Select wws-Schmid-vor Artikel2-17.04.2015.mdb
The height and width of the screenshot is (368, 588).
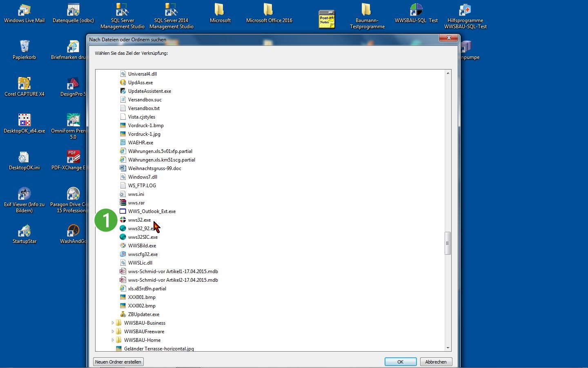pos(173,280)
